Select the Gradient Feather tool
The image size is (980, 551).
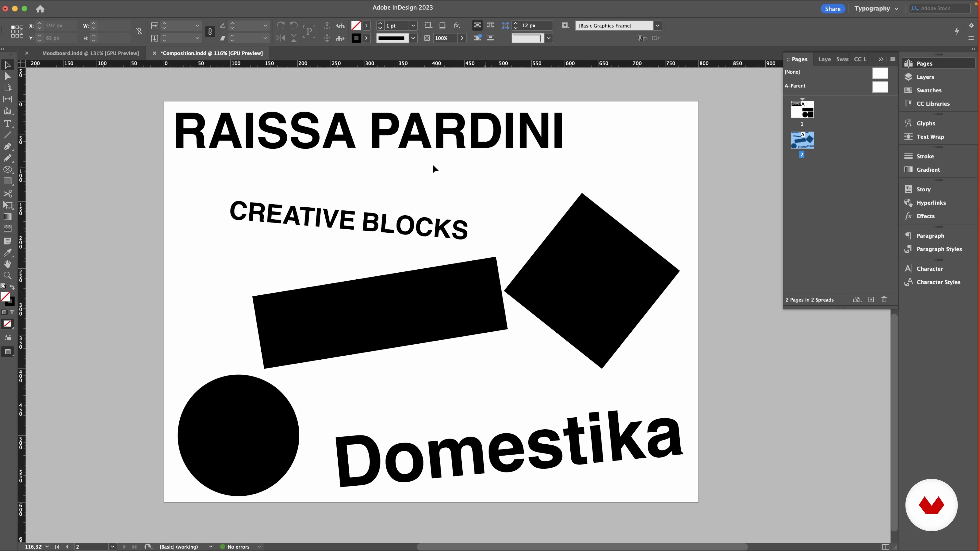point(7,228)
